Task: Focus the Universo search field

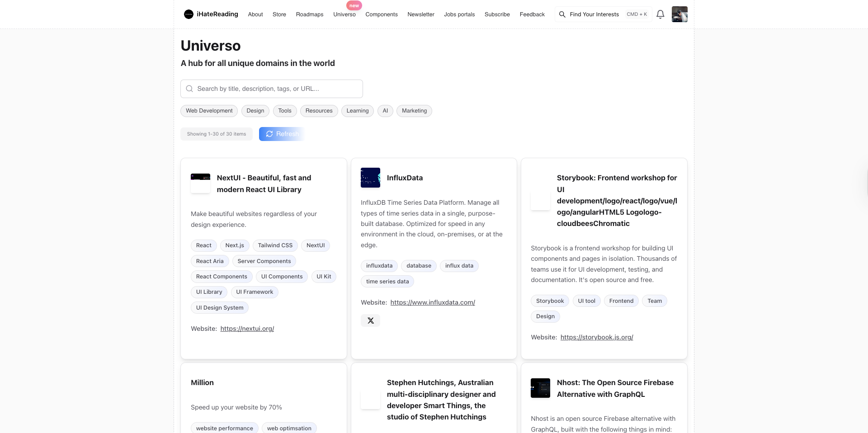Action: tap(272, 89)
